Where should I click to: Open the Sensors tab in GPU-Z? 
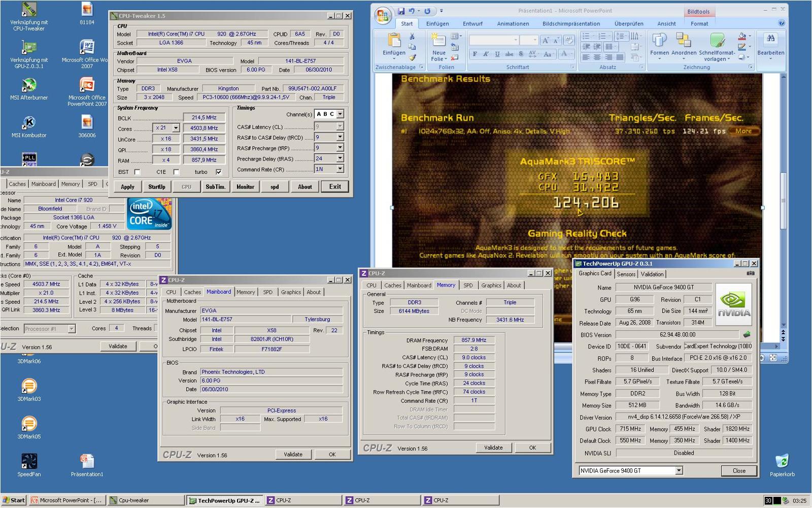point(626,274)
